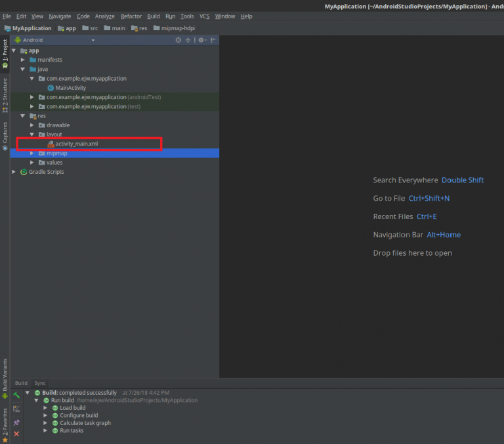The width and height of the screenshot is (504, 444).
Task: Click the 'Drop files here to open' text
Action: 412,253
